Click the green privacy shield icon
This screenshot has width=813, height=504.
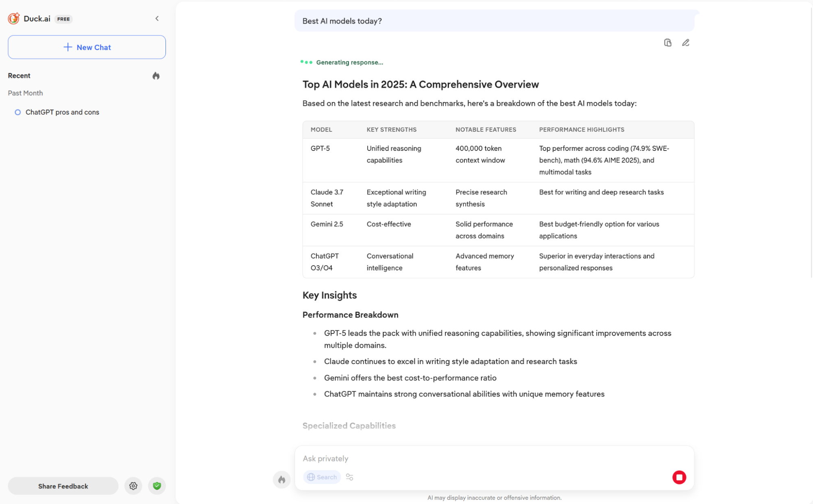(157, 486)
